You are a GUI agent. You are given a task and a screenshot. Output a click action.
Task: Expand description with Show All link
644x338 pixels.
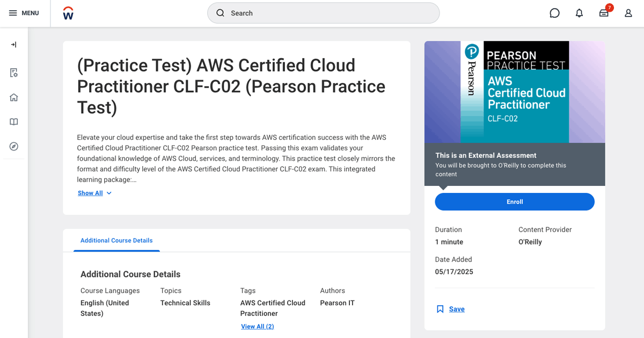90,193
